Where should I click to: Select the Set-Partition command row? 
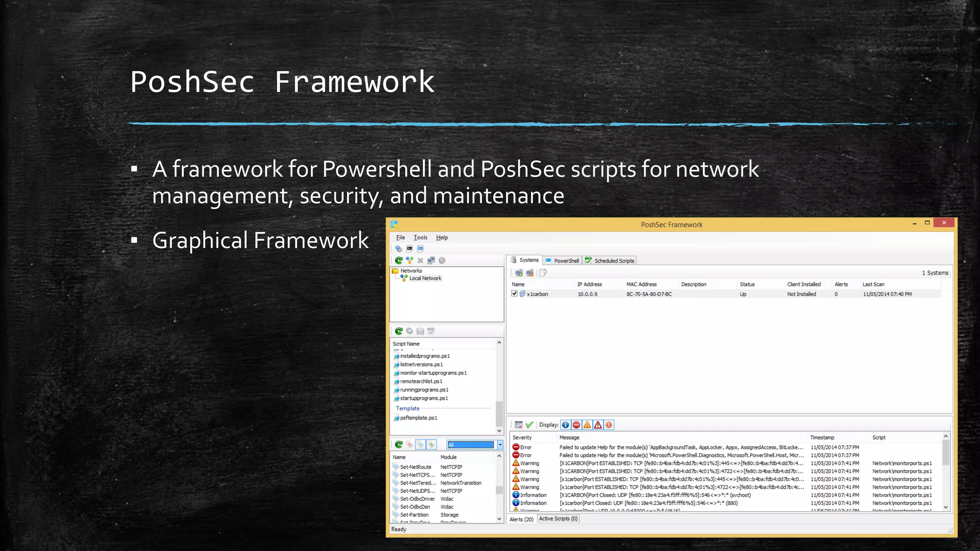443,515
